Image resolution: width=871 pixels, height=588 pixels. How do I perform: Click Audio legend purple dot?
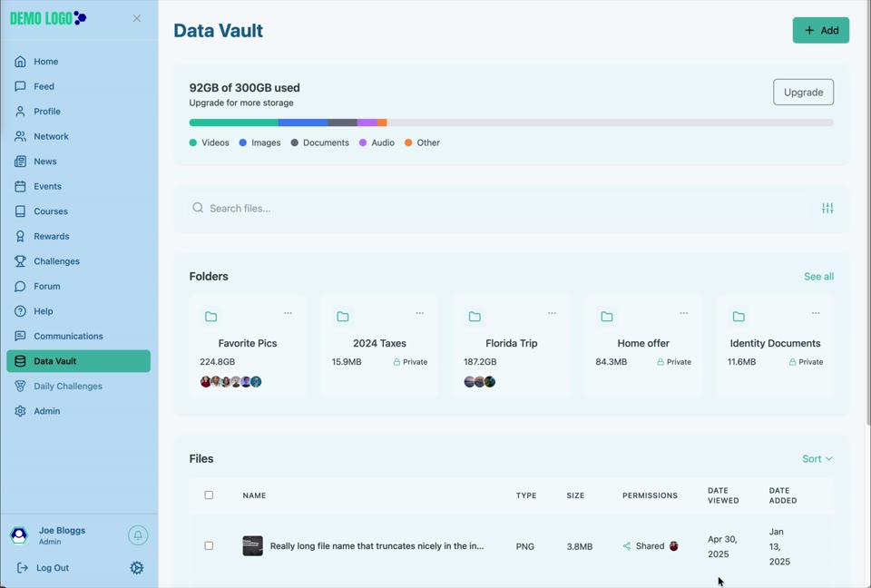[363, 142]
